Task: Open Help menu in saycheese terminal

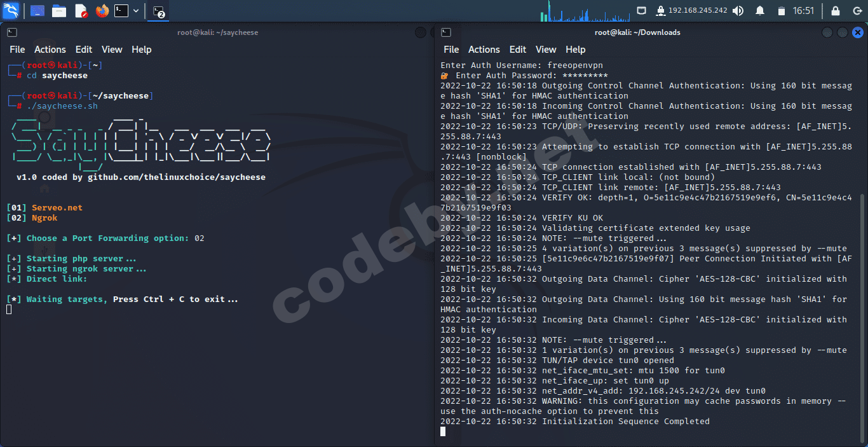Action: tap(142, 50)
